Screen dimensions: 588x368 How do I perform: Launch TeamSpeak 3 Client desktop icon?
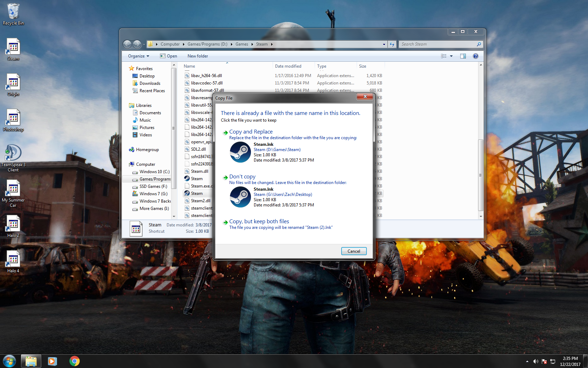[x=13, y=158]
